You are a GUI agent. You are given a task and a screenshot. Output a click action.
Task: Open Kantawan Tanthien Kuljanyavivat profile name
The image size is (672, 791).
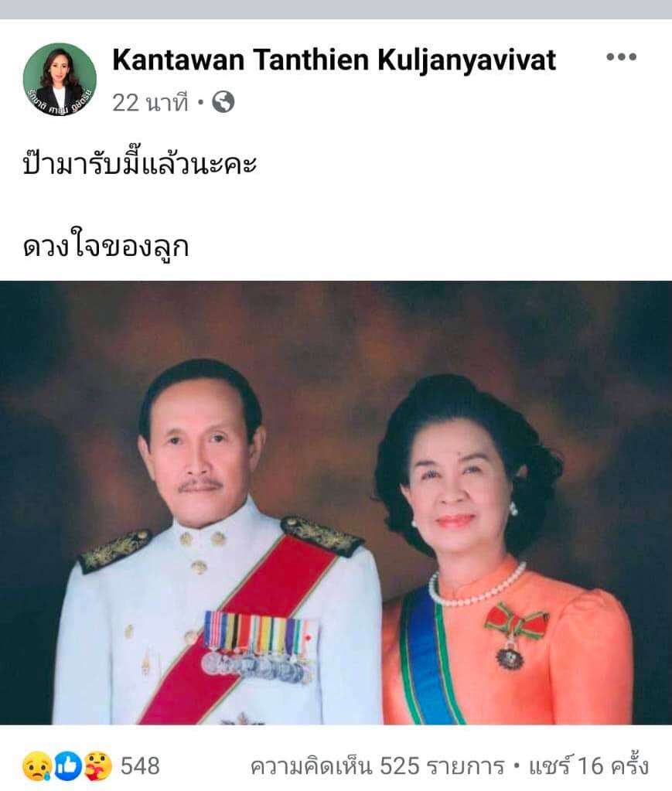point(334,60)
